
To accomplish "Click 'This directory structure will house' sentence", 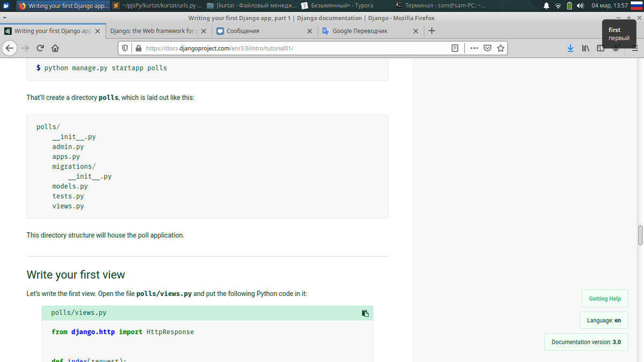I will 105,235.
